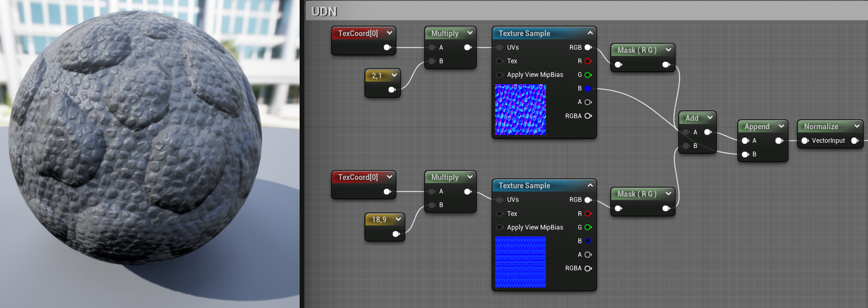Click blue B output pin on upper Texture Sample

(588, 88)
